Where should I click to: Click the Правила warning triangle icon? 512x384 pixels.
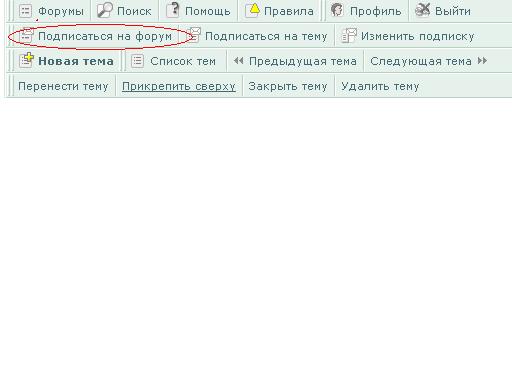[252, 10]
